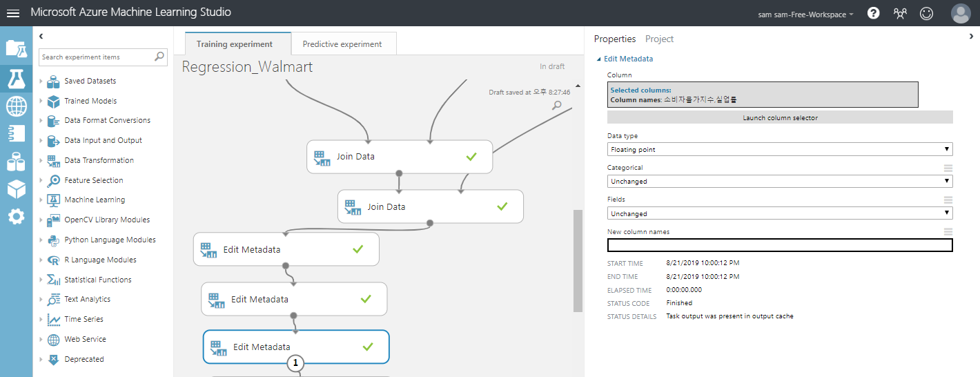The height and width of the screenshot is (377, 980).
Task: Click the Launch column selector button
Action: 780,117
